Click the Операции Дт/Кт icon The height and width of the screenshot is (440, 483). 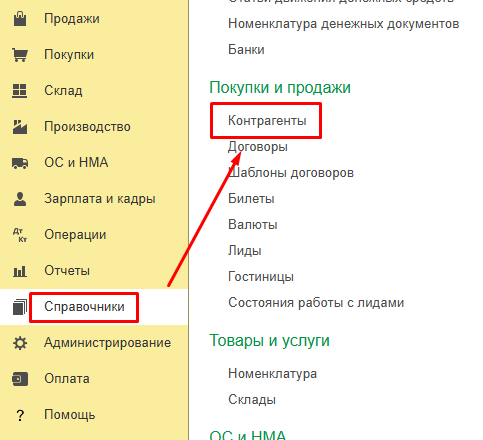[x=20, y=235]
